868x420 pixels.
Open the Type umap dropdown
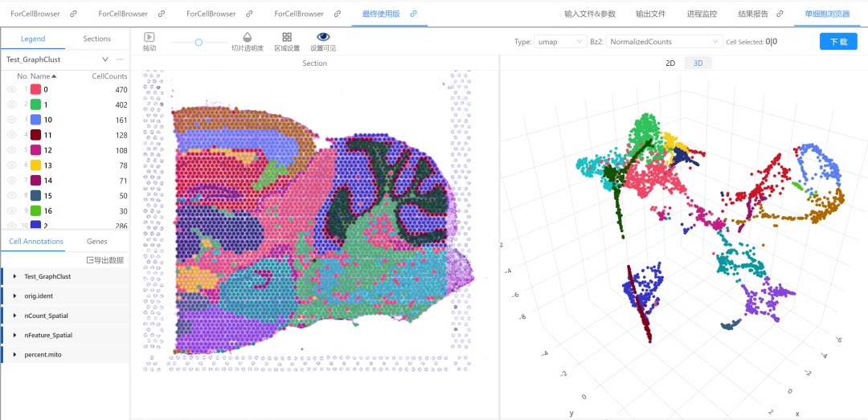(x=561, y=42)
